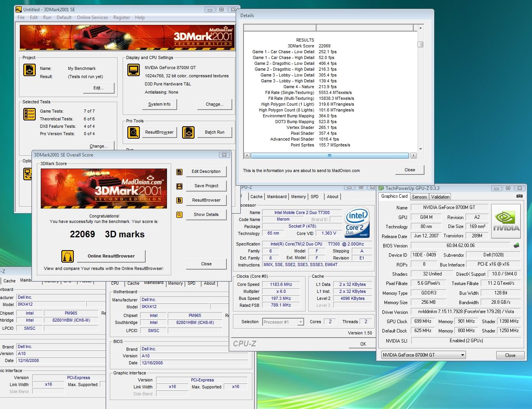Click the magnifier icon beside Show Details

(179, 214)
